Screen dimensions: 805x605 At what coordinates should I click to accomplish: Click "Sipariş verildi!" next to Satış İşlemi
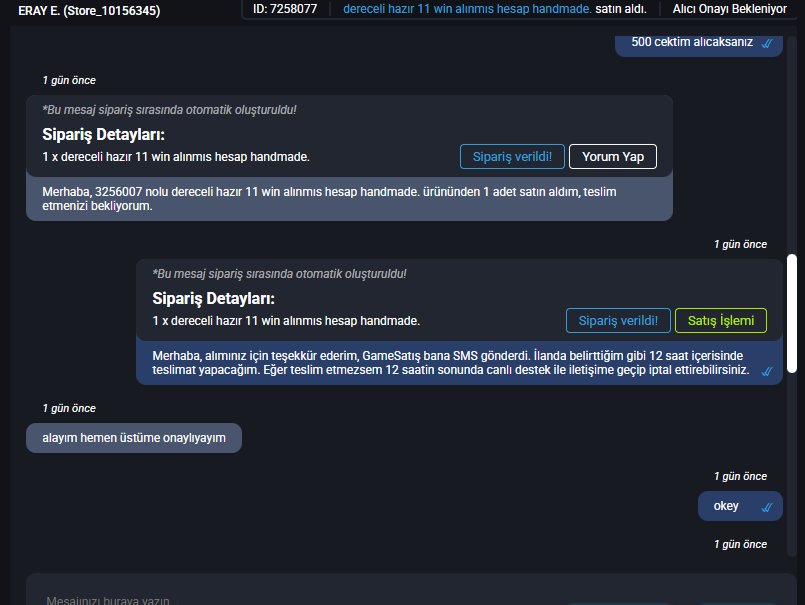click(618, 320)
